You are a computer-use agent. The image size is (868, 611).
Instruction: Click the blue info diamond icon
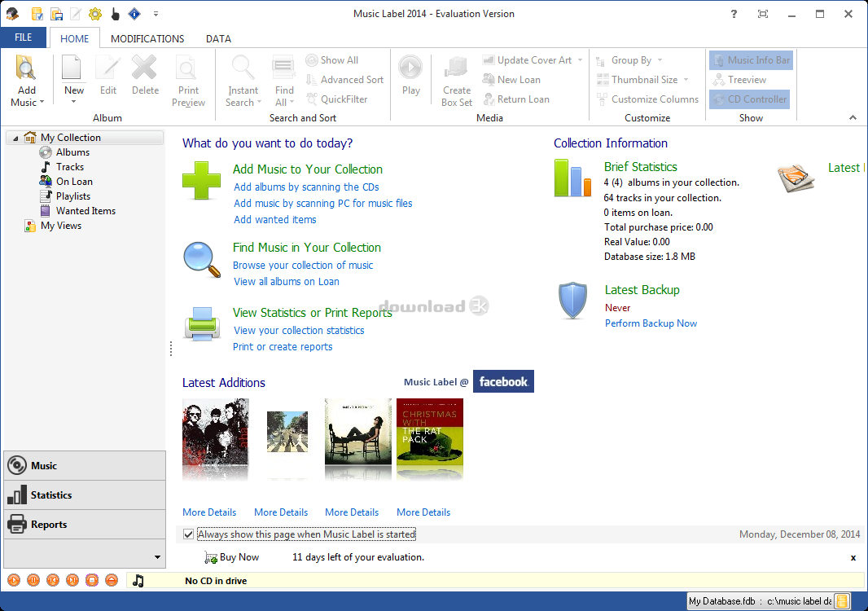[x=134, y=14]
